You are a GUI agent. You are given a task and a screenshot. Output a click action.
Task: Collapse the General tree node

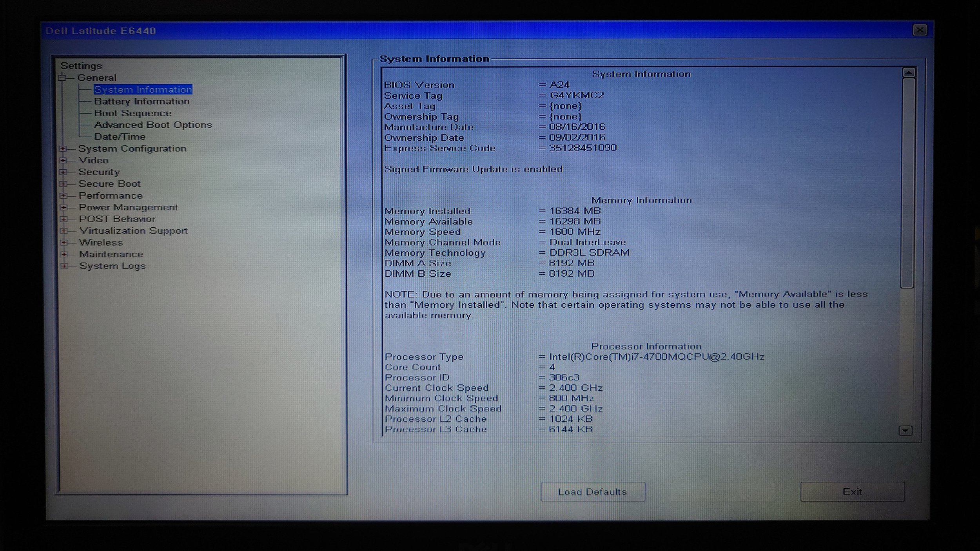62,78
